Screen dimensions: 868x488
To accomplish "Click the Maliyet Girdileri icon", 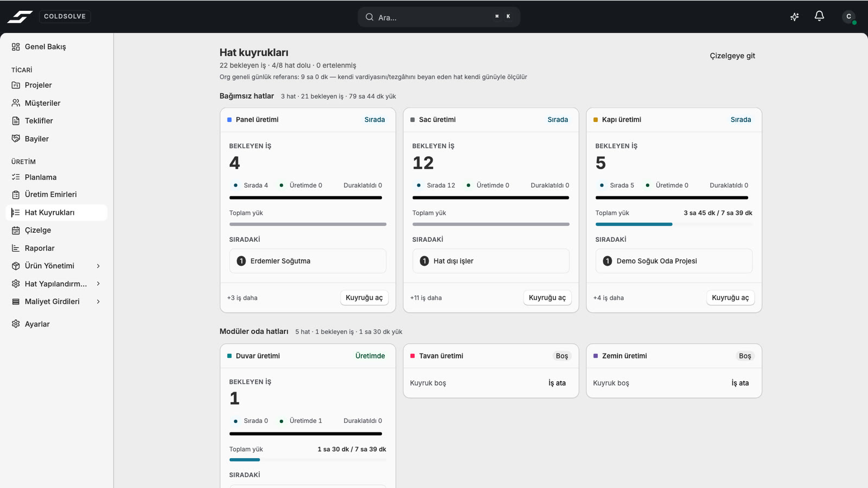I will point(16,301).
